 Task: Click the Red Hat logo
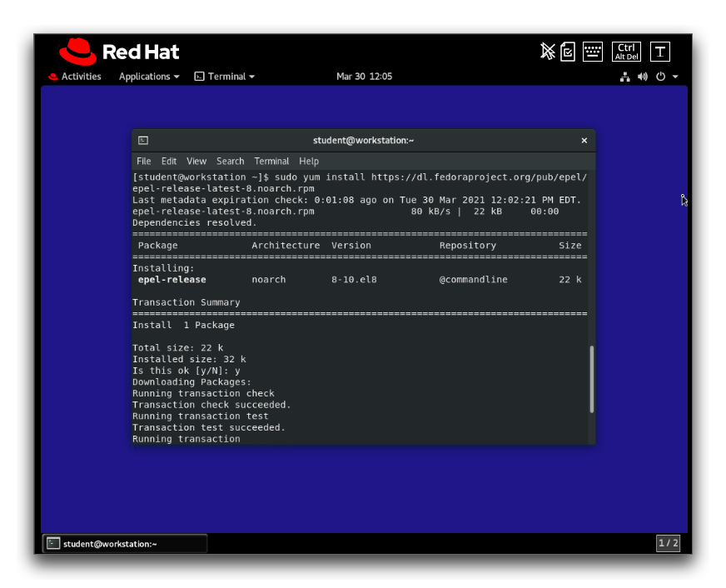[119, 52]
